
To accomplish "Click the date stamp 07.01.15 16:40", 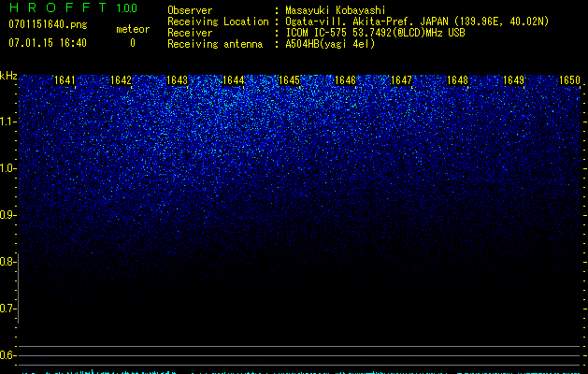I will click(x=48, y=43).
